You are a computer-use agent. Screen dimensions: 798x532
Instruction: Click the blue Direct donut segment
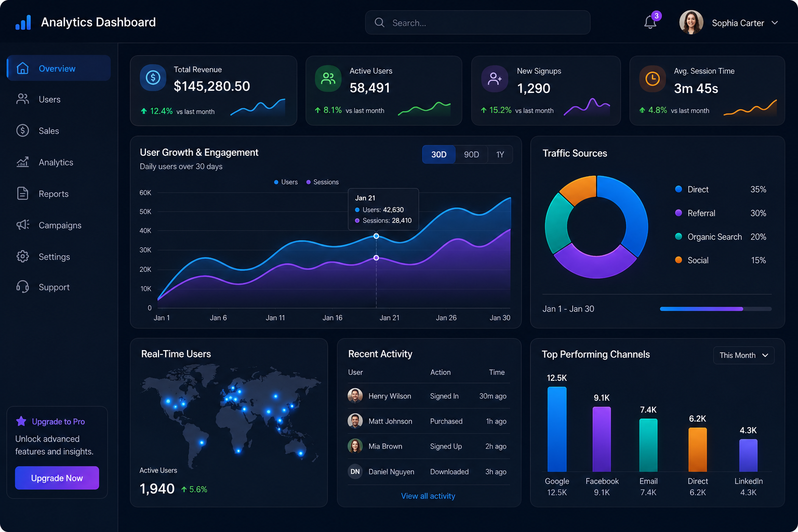coord(635,213)
